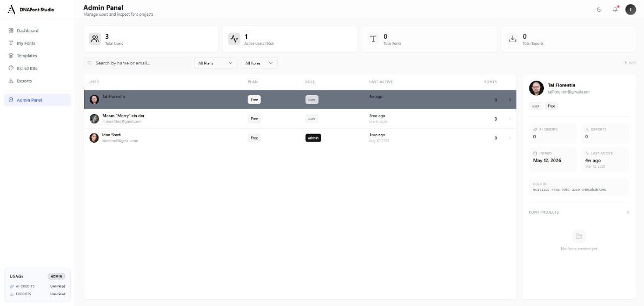This screenshot has width=644, height=306.
Task: Click the JOINED calendar icon
Action: (x=535, y=153)
